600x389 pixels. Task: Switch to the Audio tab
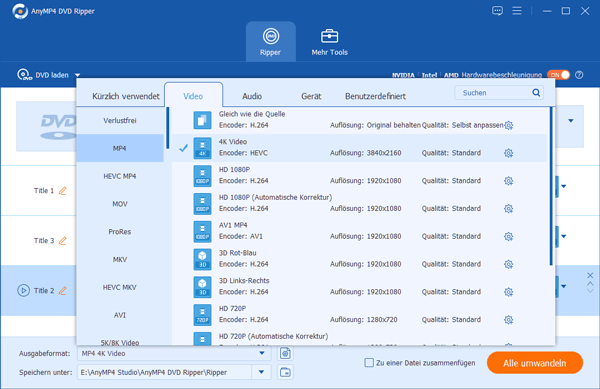[252, 96]
